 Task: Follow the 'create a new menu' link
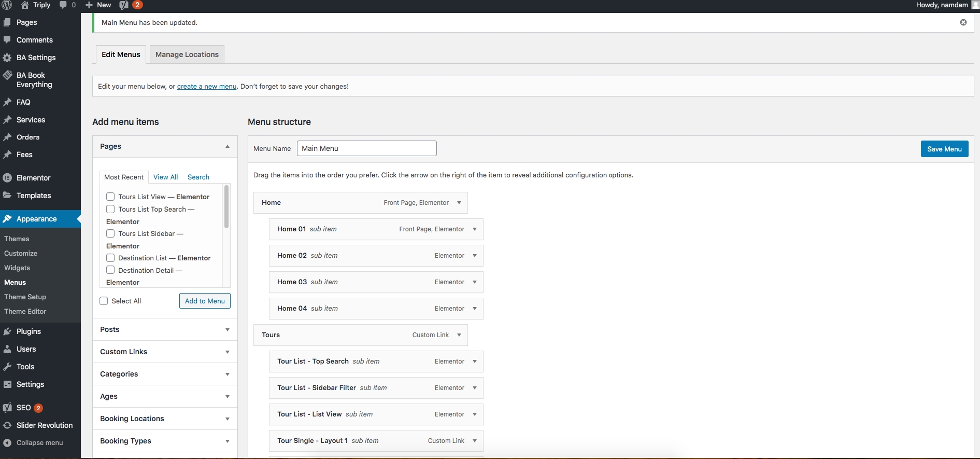(206, 87)
